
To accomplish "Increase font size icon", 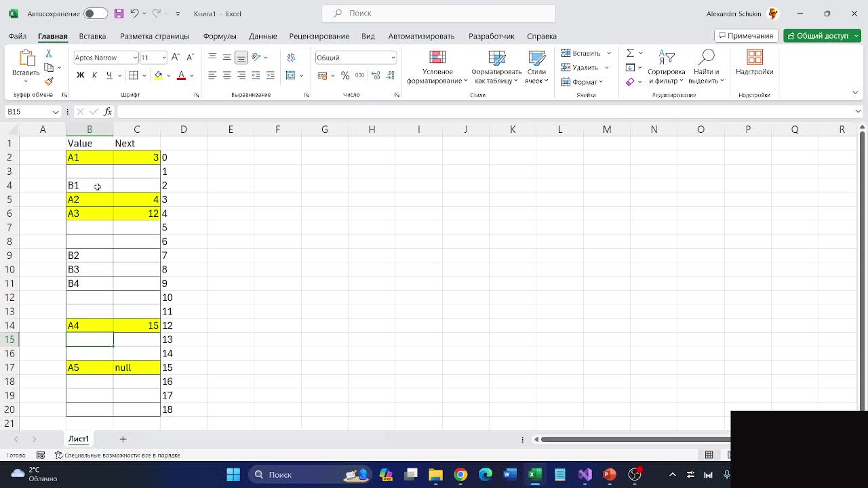I will tap(176, 58).
